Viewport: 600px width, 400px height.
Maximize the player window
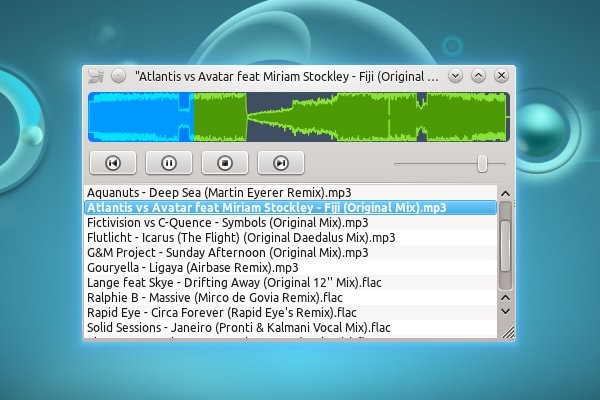478,75
